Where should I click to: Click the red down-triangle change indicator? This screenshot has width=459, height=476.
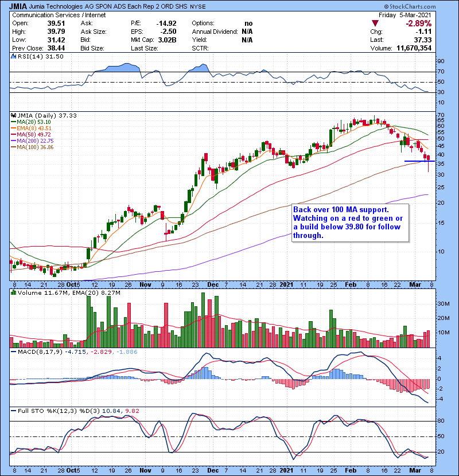click(x=375, y=24)
